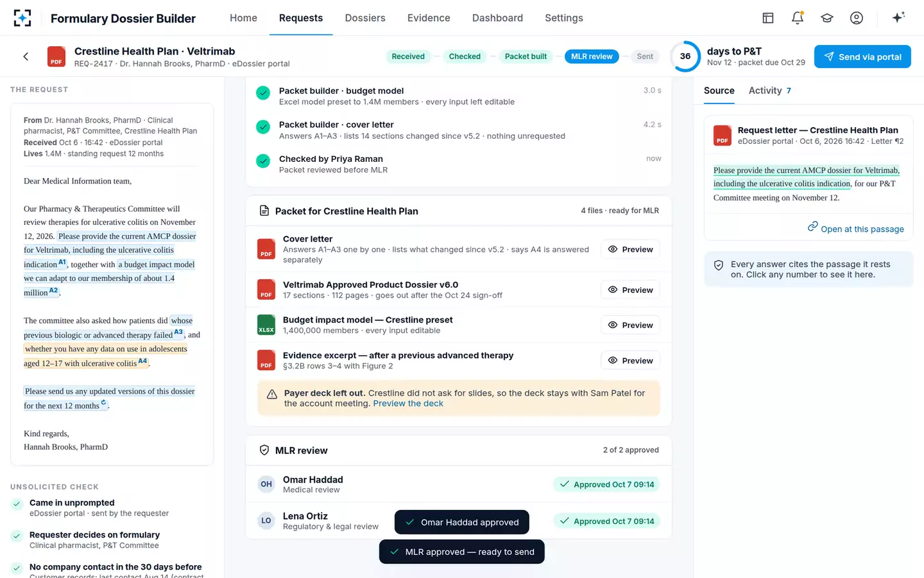924x578 pixels.
Task: Open the AI sparkle assistant icon
Action: (898, 17)
